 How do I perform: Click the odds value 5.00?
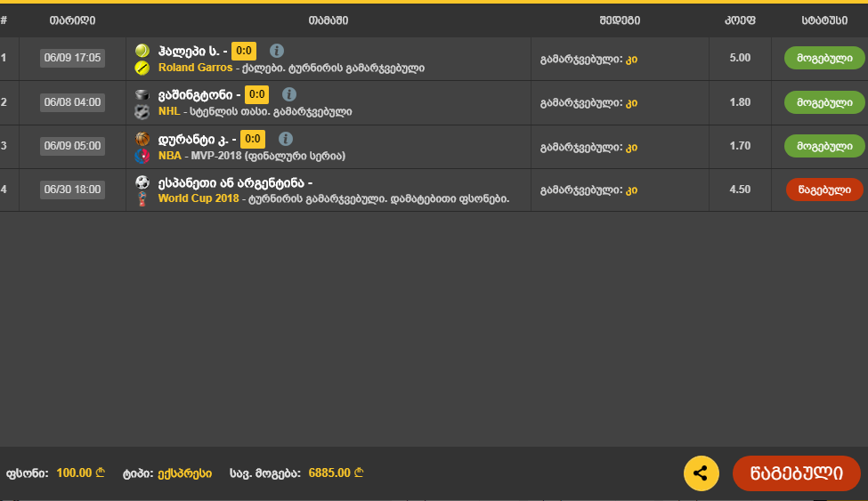pyautogui.click(x=740, y=58)
